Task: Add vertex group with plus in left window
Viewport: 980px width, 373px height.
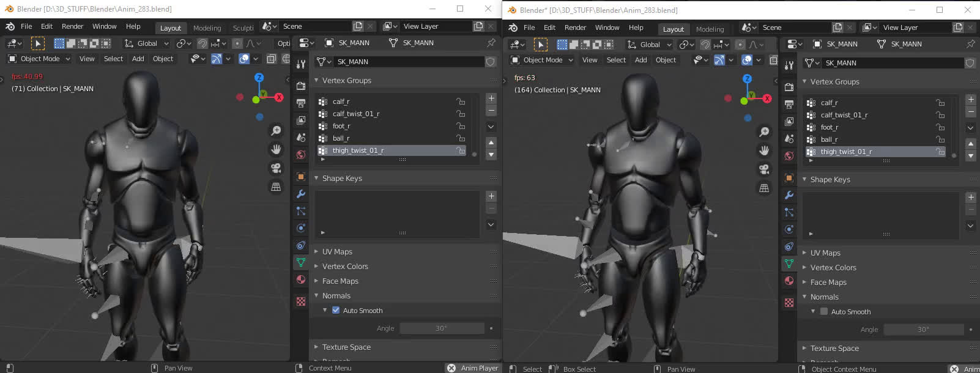Action: click(491, 98)
